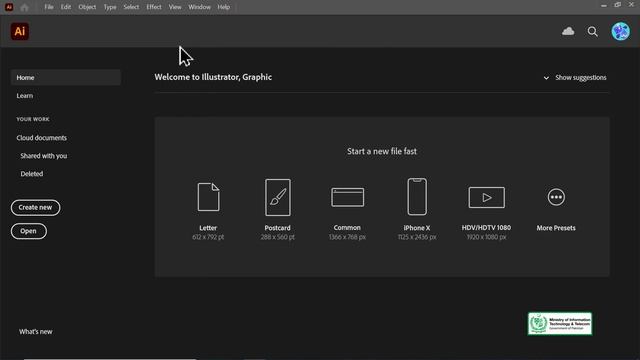This screenshot has width=640, height=360.
Task: Click the 'YOUR WORK' section label
Action: point(33,119)
